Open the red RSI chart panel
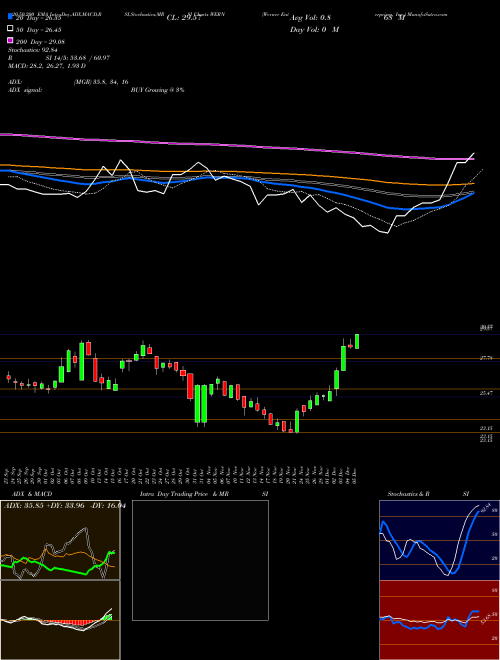The height and width of the screenshot is (660, 500). [439, 620]
